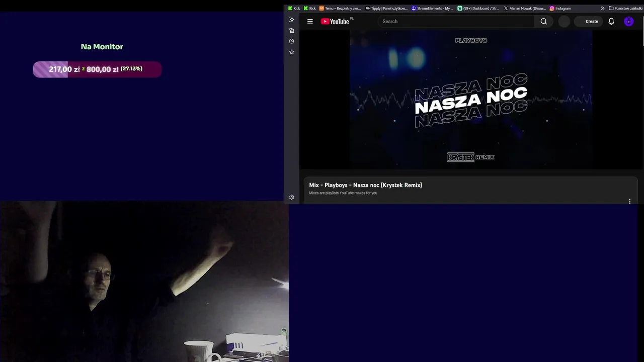Click the sparkle AI icon in browser sidebar

(x=291, y=20)
